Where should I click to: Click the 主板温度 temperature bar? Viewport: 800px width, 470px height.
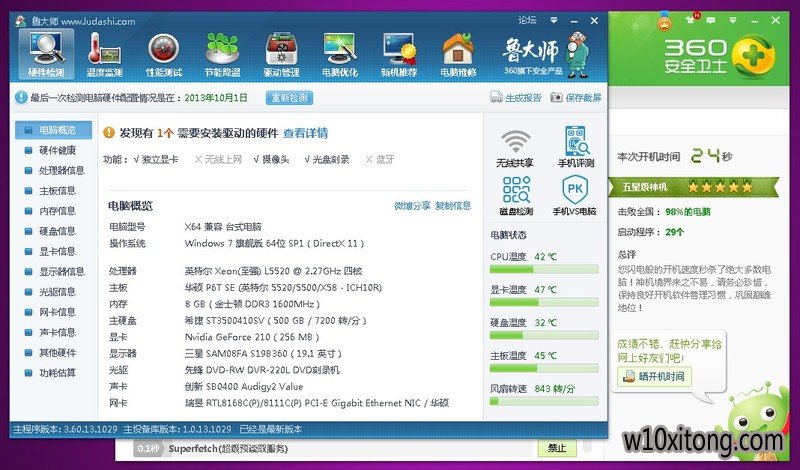(544, 368)
